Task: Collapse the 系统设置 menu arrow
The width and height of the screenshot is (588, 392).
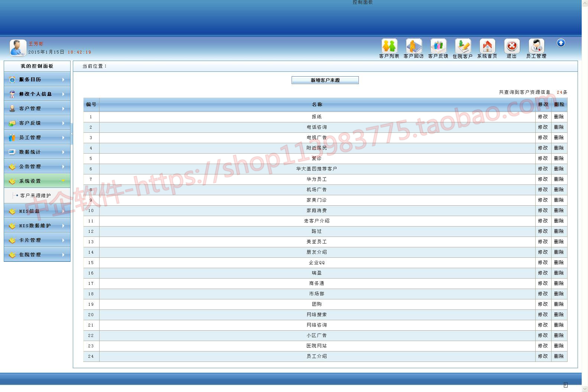Action: click(x=64, y=181)
